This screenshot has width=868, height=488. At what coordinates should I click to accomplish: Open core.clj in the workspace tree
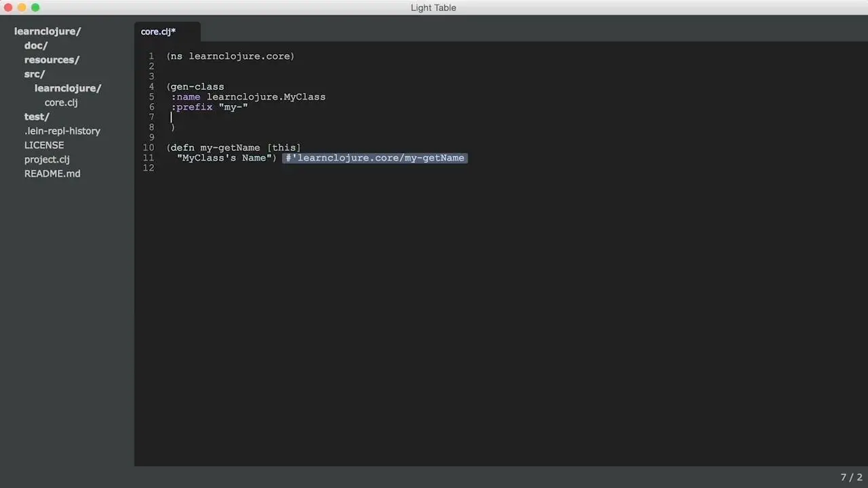(x=61, y=102)
